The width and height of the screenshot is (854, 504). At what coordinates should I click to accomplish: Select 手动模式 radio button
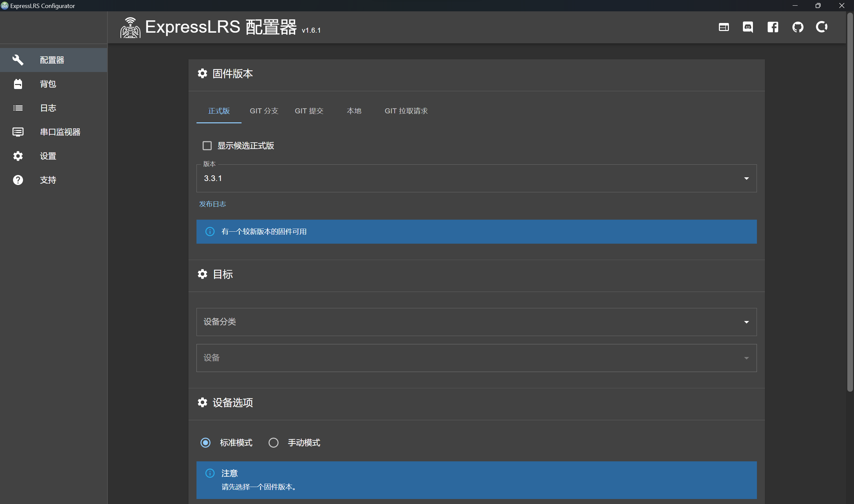[x=274, y=443]
